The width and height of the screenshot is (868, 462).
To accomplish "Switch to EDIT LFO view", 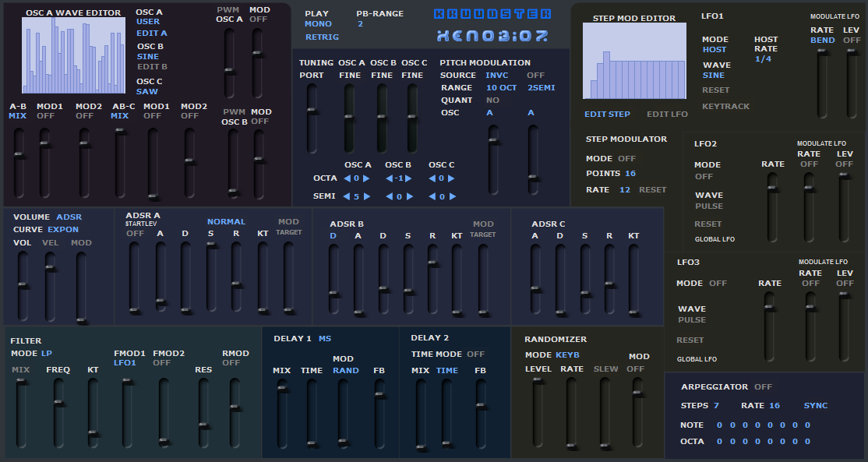I will tap(667, 115).
